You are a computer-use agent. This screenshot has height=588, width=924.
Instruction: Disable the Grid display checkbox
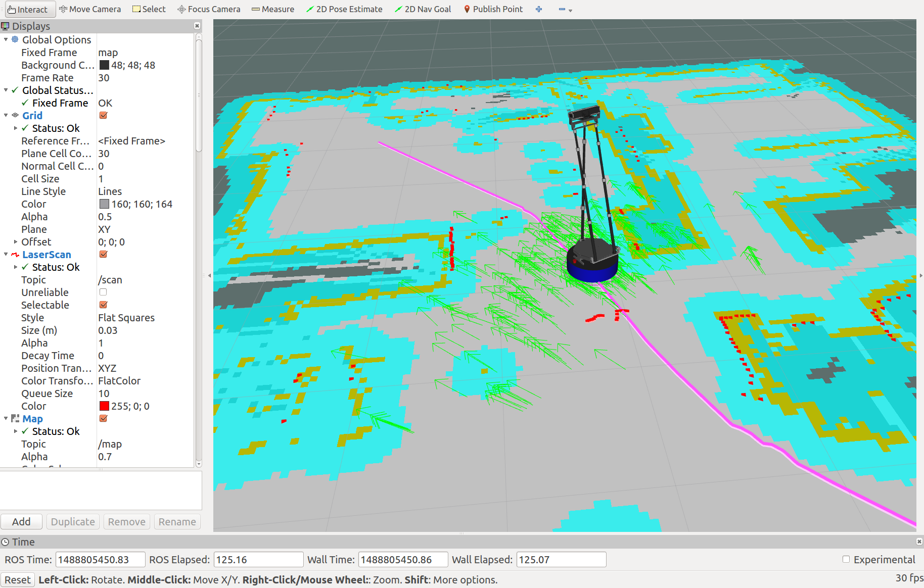[x=104, y=116]
